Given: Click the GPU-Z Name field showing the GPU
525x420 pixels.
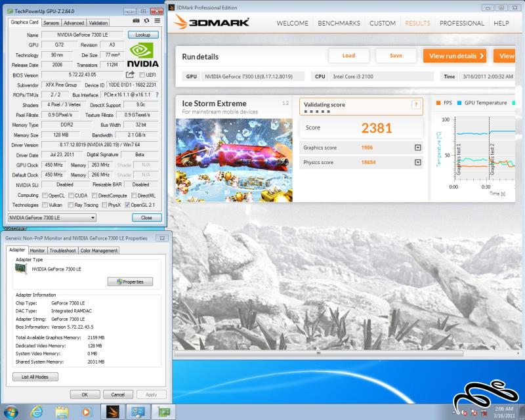Looking at the screenshot, I should point(83,35).
